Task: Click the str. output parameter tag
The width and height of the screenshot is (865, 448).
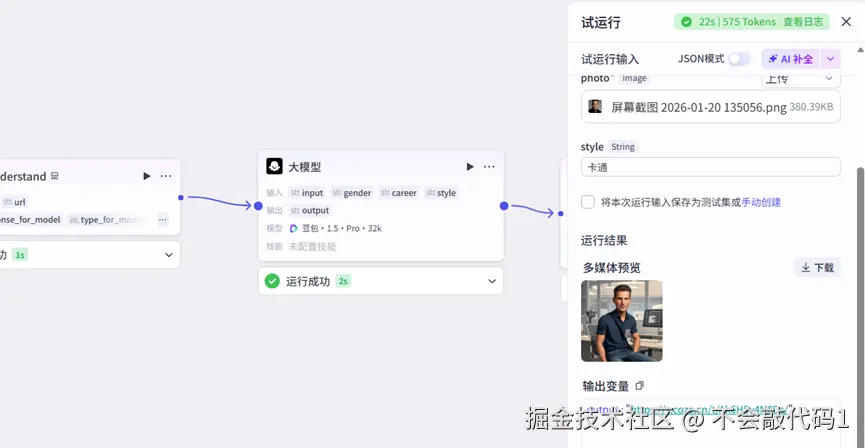Action: (309, 211)
